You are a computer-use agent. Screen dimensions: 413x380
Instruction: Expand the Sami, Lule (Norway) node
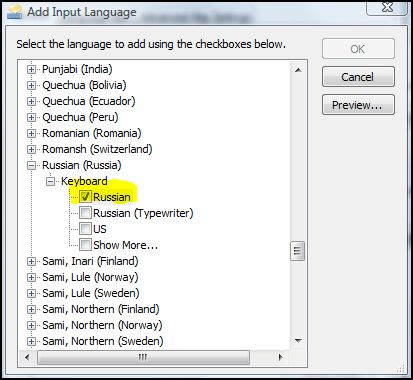pos(31,277)
